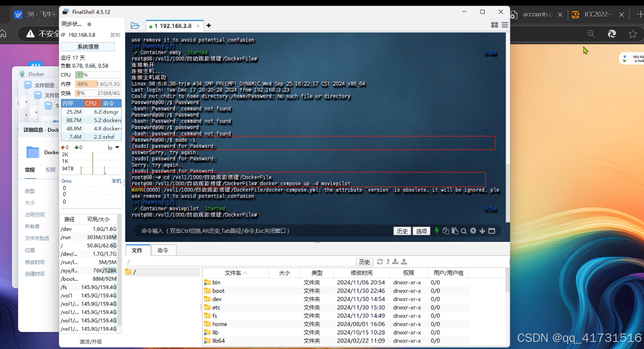Screen dimensions: 644x349
Task: Open 系统信息 system information
Action: click(88, 47)
